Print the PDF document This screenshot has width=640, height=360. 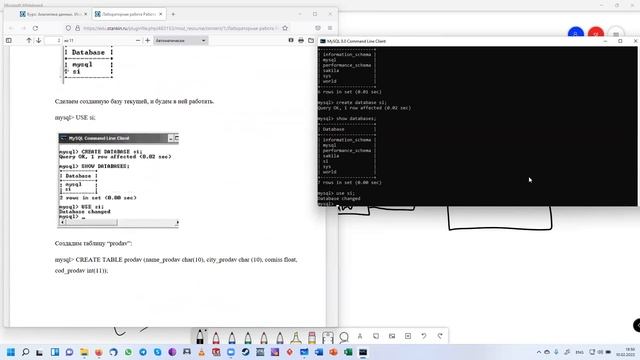(301, 40)
